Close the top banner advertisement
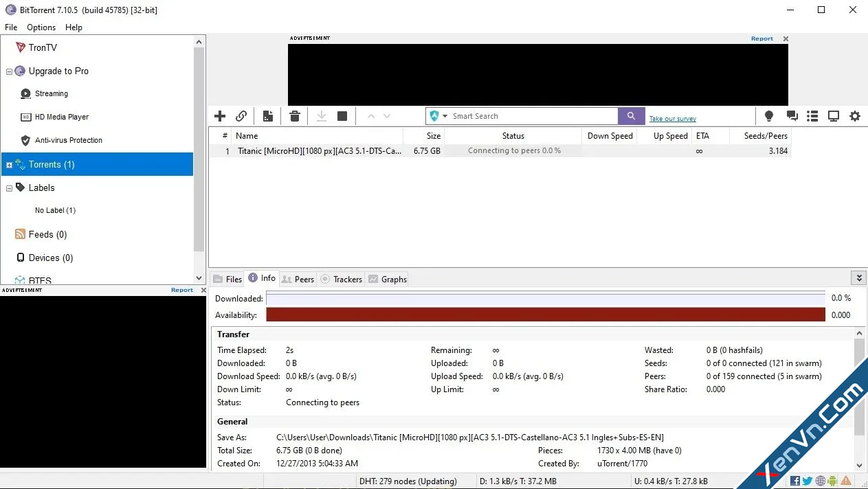The width and height of the screenshot is (868, 489). [786, 38]
